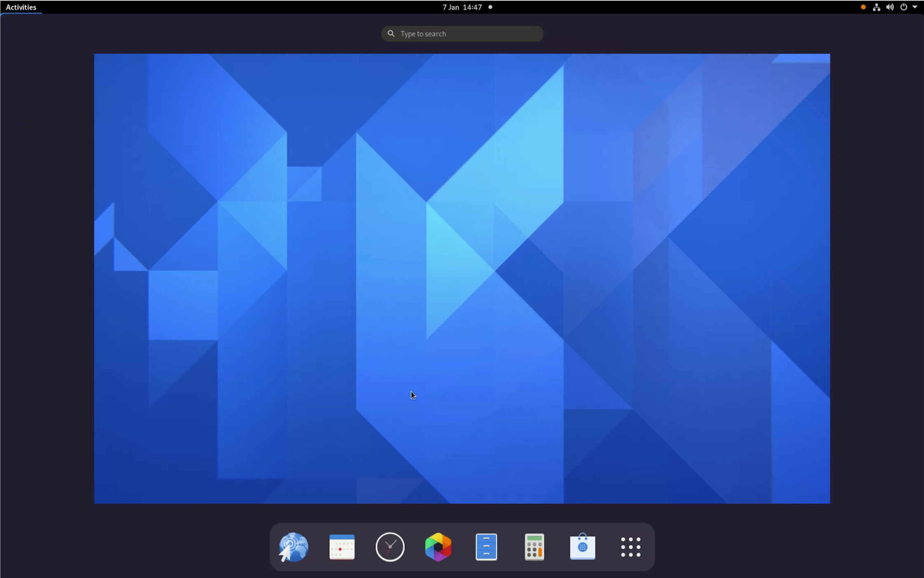This screenshot has width=924, height=578.
Task: Click the orange screen-recording indicator
Action: point(863,7)
